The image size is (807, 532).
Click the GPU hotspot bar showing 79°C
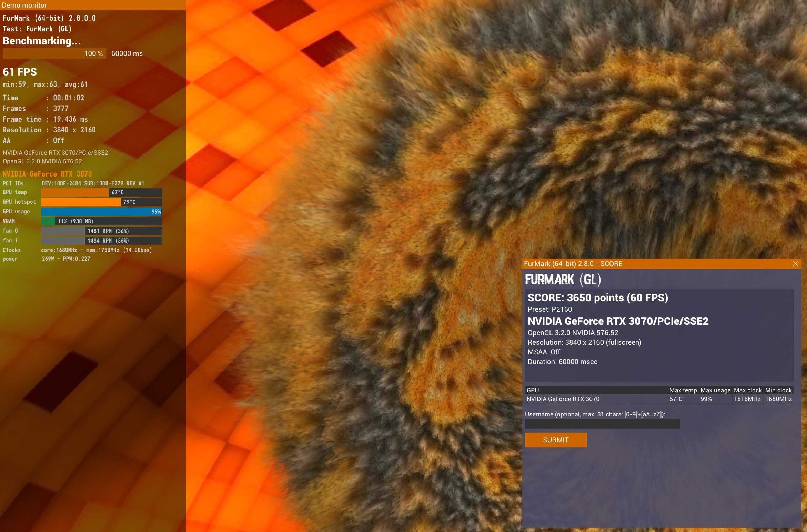102,202
